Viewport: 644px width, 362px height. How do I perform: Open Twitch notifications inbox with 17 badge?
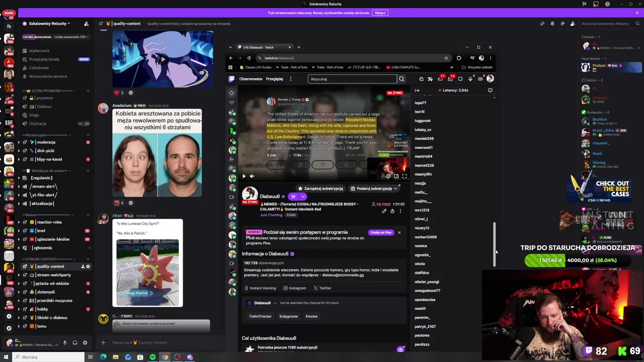pyautogui.click(x=440, y=79)
